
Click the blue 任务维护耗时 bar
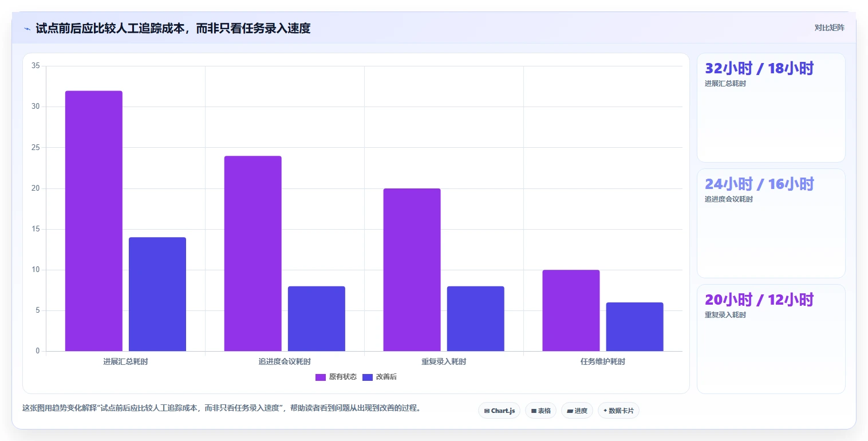point(635,327)
